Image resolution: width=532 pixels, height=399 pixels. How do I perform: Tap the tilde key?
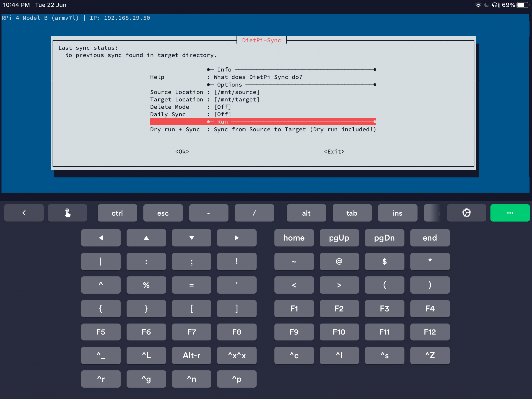(x=294, y=262)
